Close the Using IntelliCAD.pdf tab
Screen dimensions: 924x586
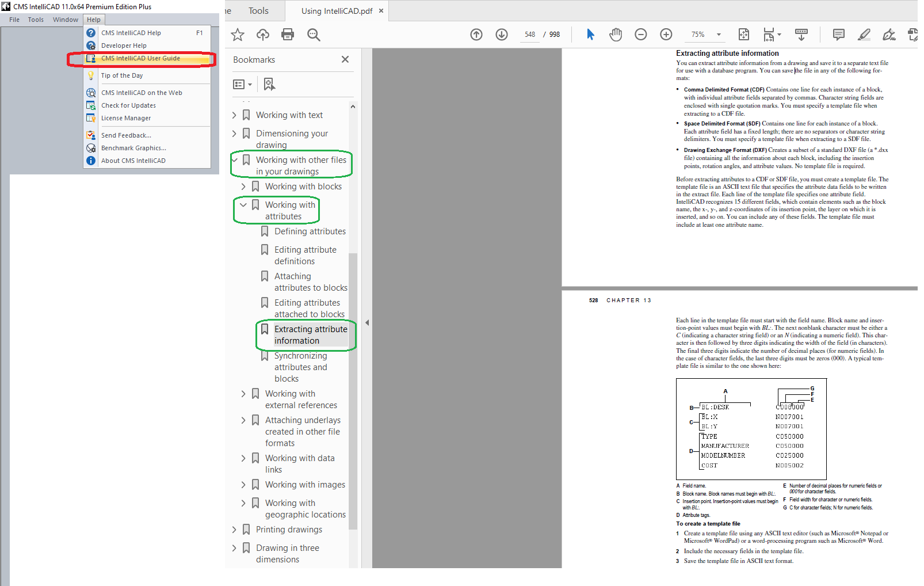coord(381,11)
